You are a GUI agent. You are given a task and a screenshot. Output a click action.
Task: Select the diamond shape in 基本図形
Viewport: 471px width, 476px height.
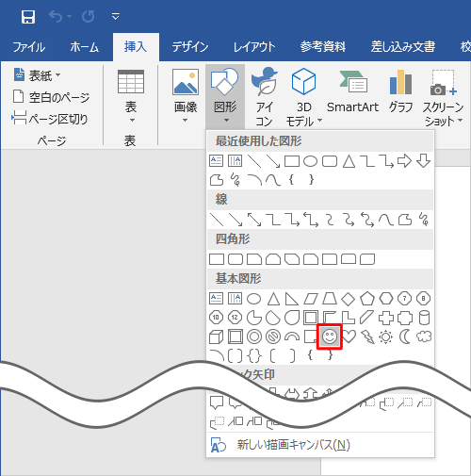point(349,299)
